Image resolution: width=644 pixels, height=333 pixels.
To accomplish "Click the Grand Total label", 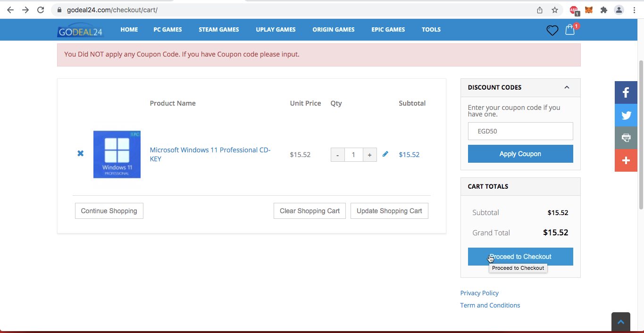I will click(x=491, y=233).
